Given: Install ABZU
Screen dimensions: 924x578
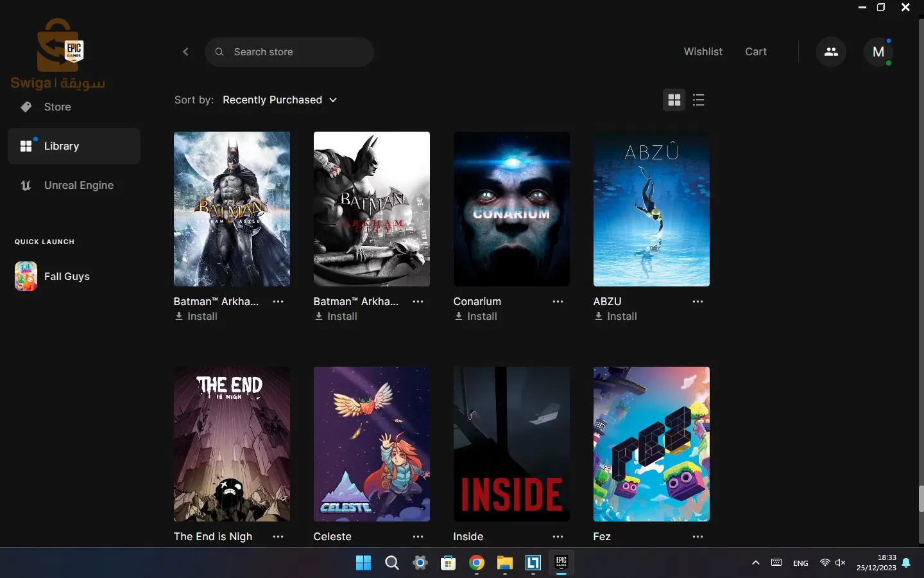Looking at the screenshot, I should point(615,316).
